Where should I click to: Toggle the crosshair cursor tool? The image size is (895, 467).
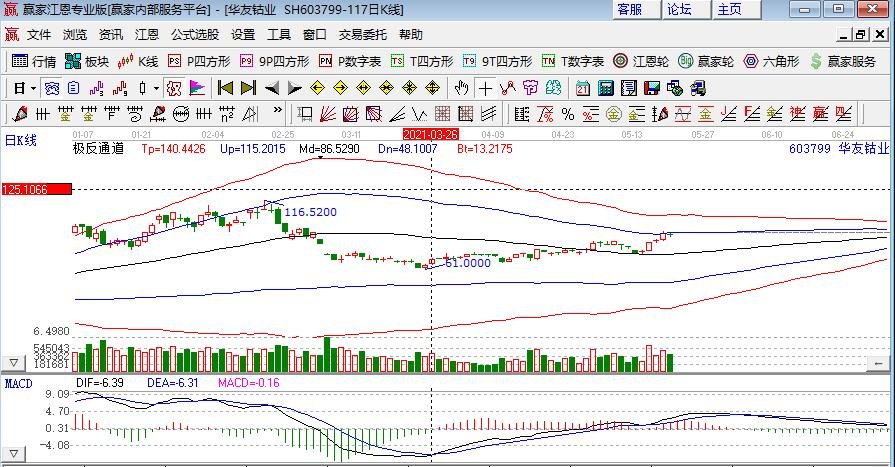pos(485,88)
